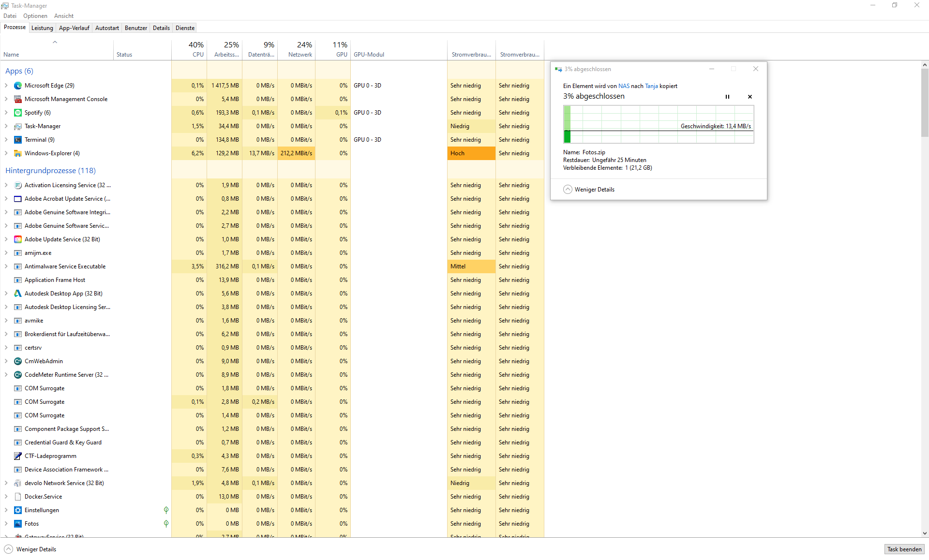
Task: Select the Hintergrundprozesse (118) group header
Action: [50, 171]
